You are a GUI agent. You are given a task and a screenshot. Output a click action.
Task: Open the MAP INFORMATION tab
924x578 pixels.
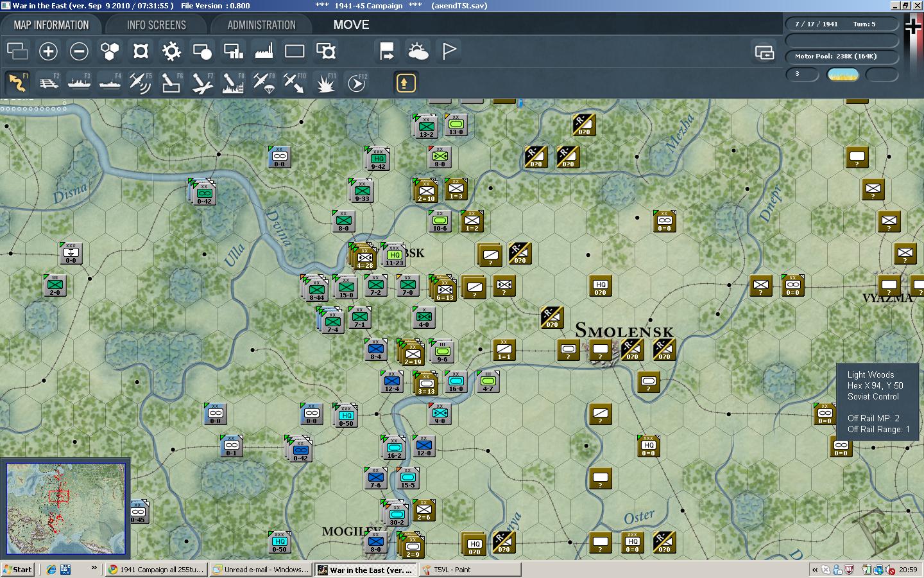tap(51, 25)
